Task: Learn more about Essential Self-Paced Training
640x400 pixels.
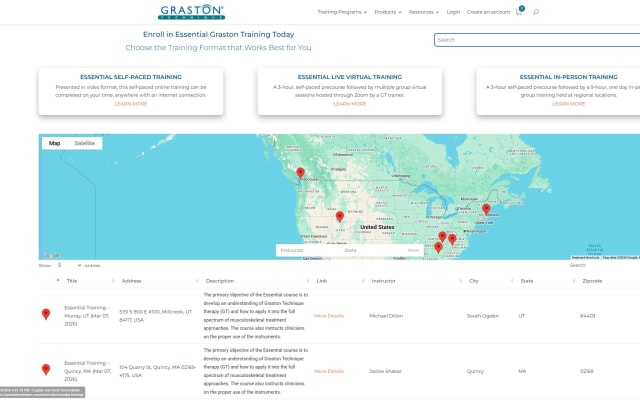Action: 131,104
